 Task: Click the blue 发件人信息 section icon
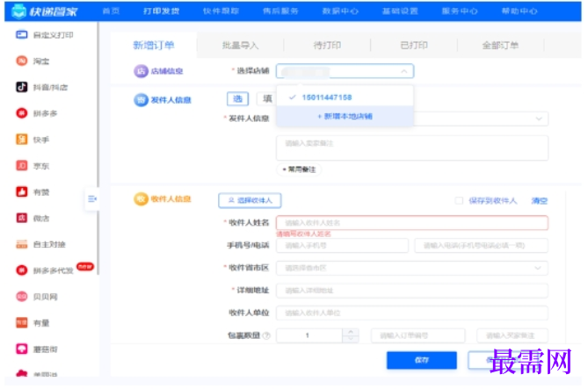click(x=141, y=100)
